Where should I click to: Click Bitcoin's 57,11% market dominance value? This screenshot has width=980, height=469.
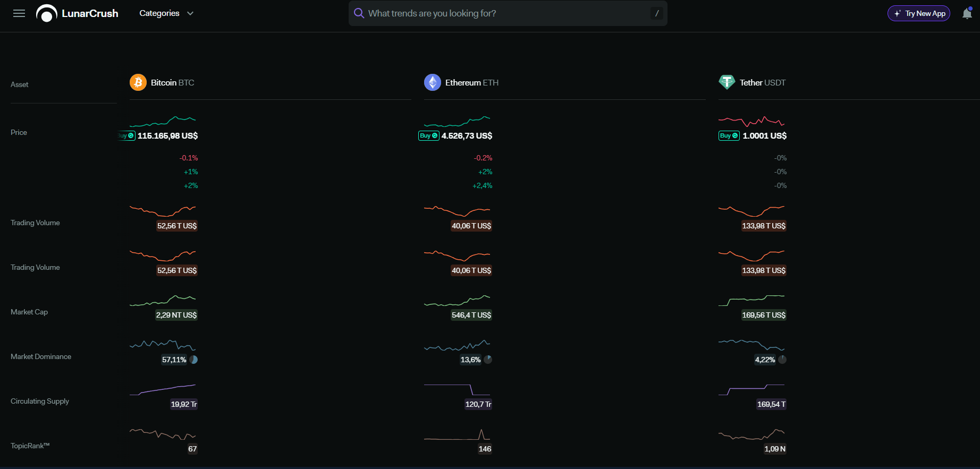[x=174, y=360]
